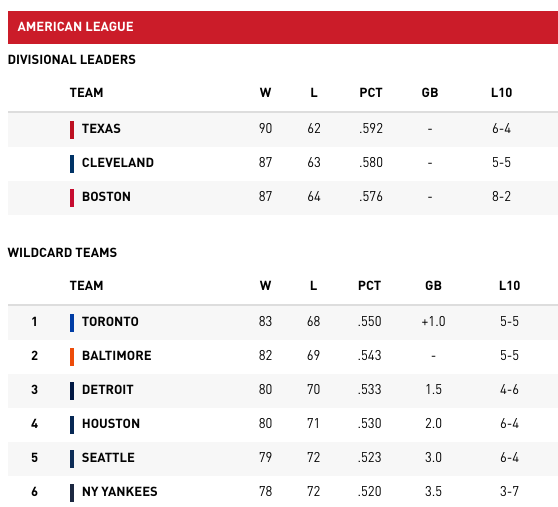Open the Cleveland team link
This screenshot has height=507, width=558.
tap(118, 163)
